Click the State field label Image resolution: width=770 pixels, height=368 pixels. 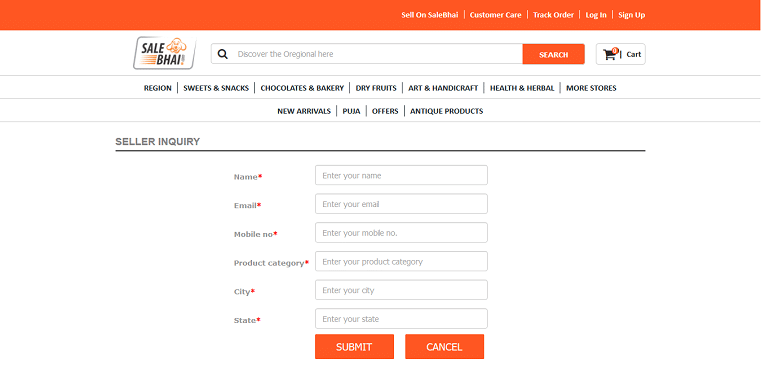[x=247, y=320]
